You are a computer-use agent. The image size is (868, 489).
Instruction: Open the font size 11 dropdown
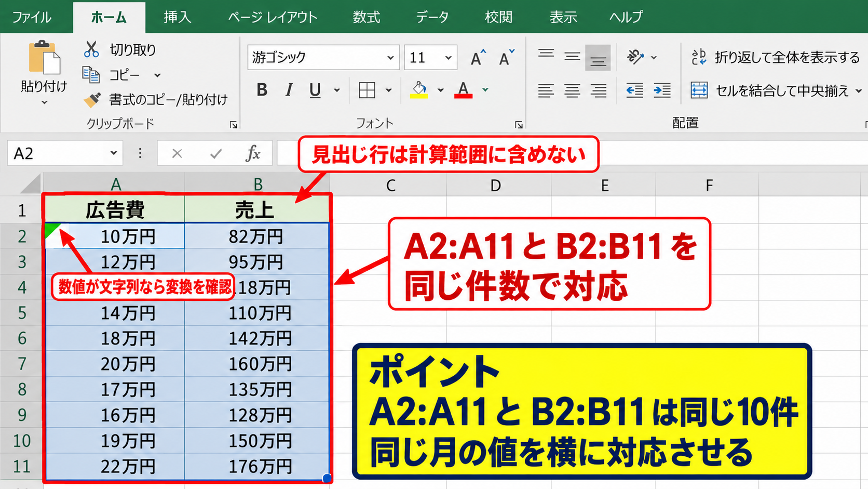coord(448,58)
